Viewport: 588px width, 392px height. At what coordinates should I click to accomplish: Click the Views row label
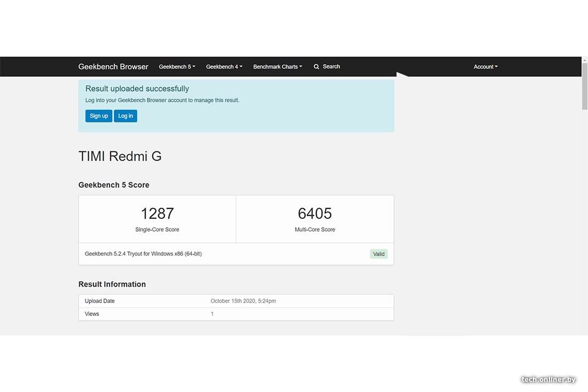[x=92, y=314]
